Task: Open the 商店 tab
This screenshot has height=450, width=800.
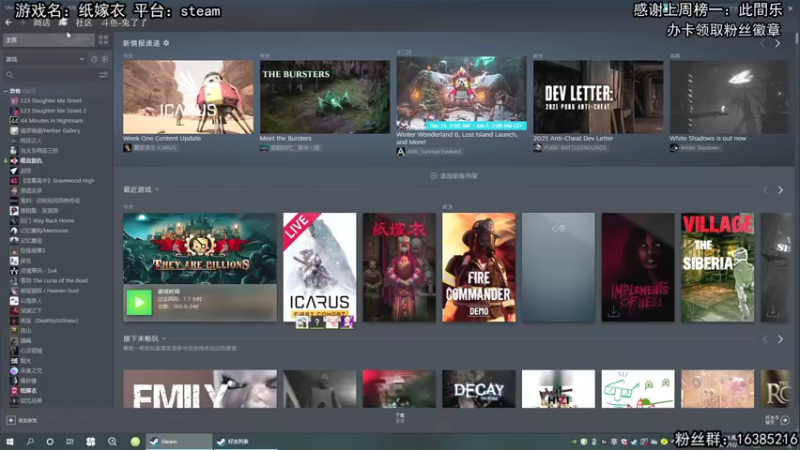Action: (42, 23)
